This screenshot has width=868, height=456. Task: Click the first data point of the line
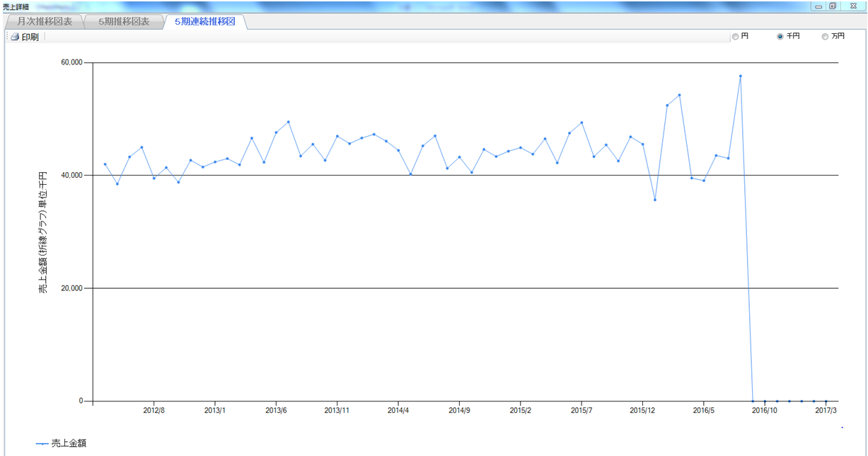pos(105,164)
